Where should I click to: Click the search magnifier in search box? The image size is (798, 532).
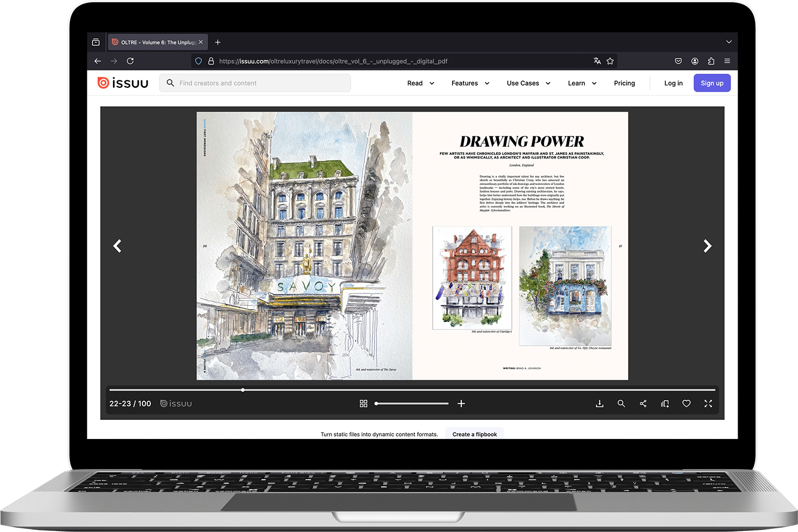point(170,83)
